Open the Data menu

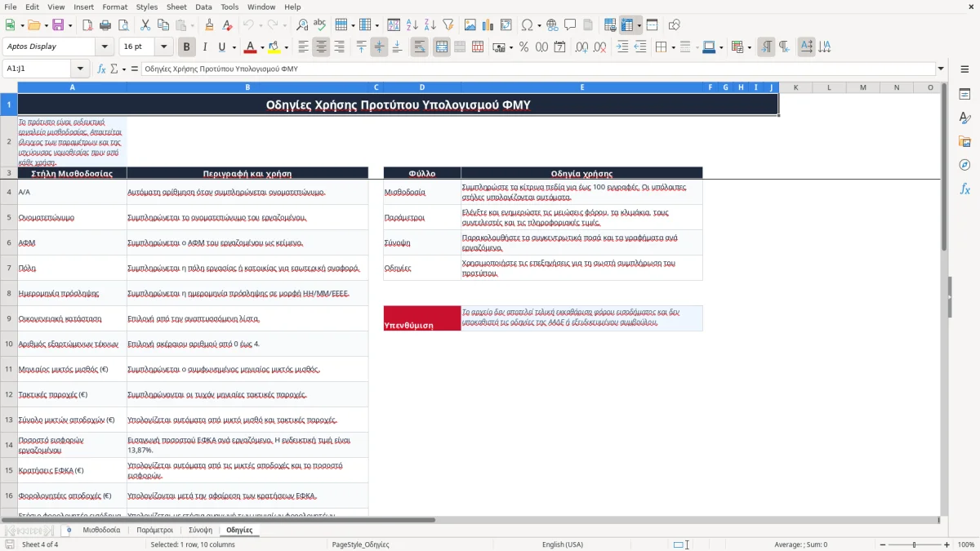pos(203,7)
